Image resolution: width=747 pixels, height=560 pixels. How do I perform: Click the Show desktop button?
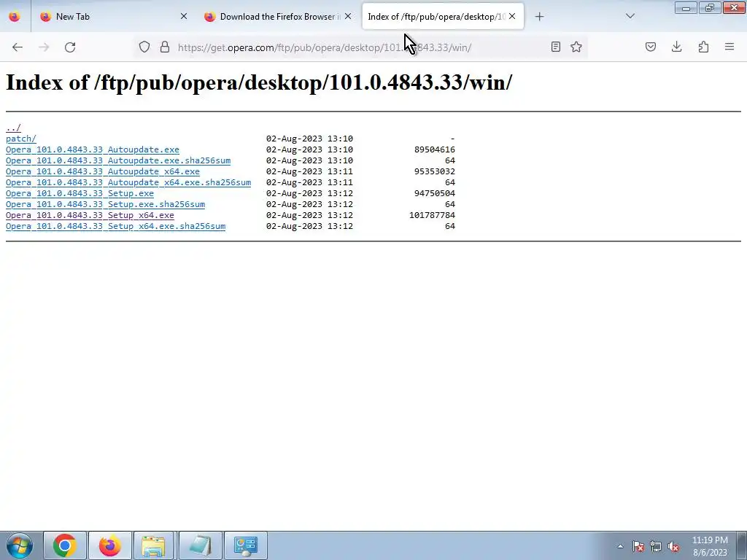click(741, 545)
